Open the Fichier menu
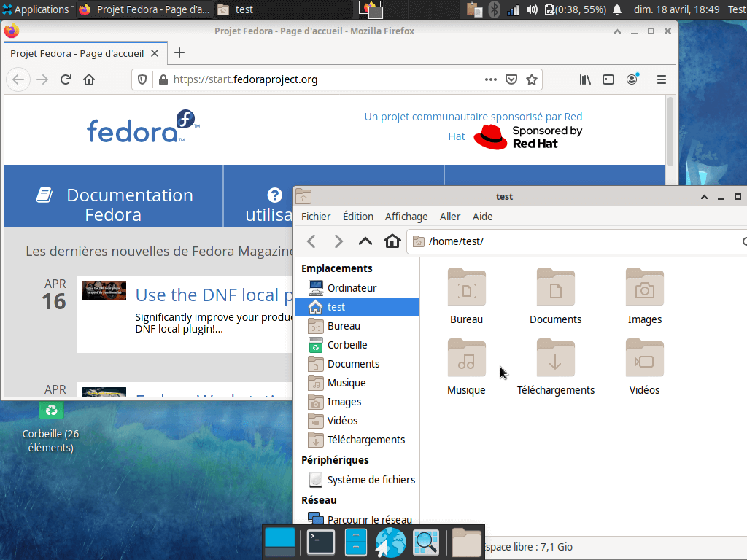Image resolution: width=747 pixels, height=560 pixels. (315, 217)
